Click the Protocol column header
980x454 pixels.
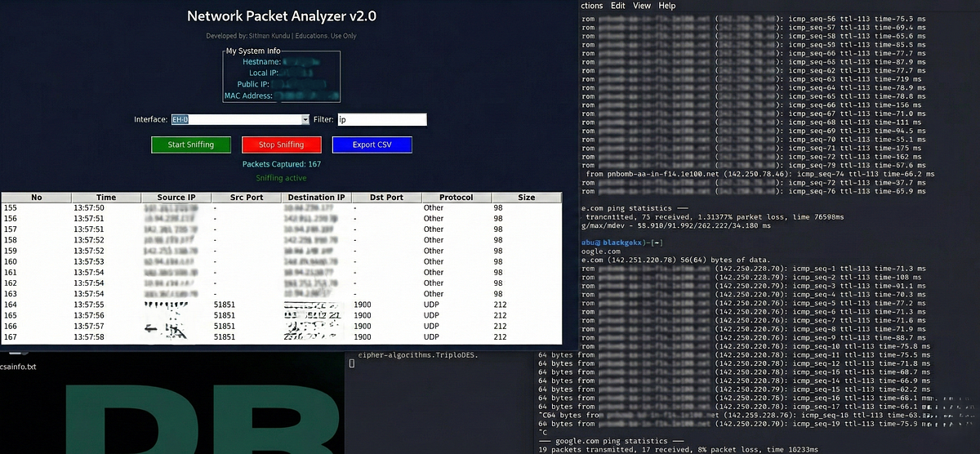(457, 198)
